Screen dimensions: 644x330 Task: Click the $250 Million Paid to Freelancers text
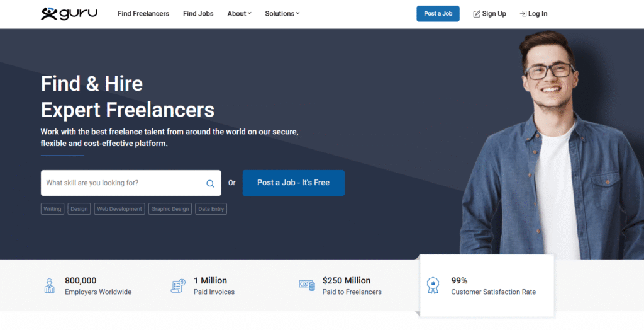point(352,286)
